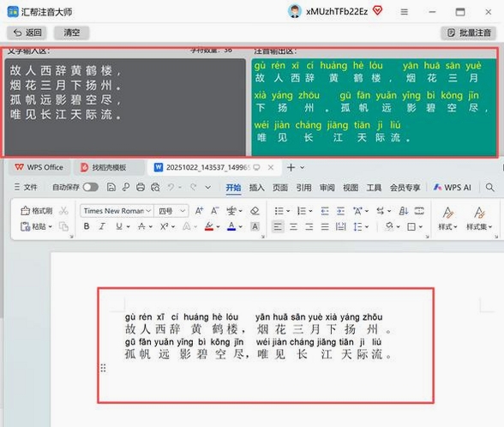
Task: Click the red VIP diamond badge
Action: point(378,11)
